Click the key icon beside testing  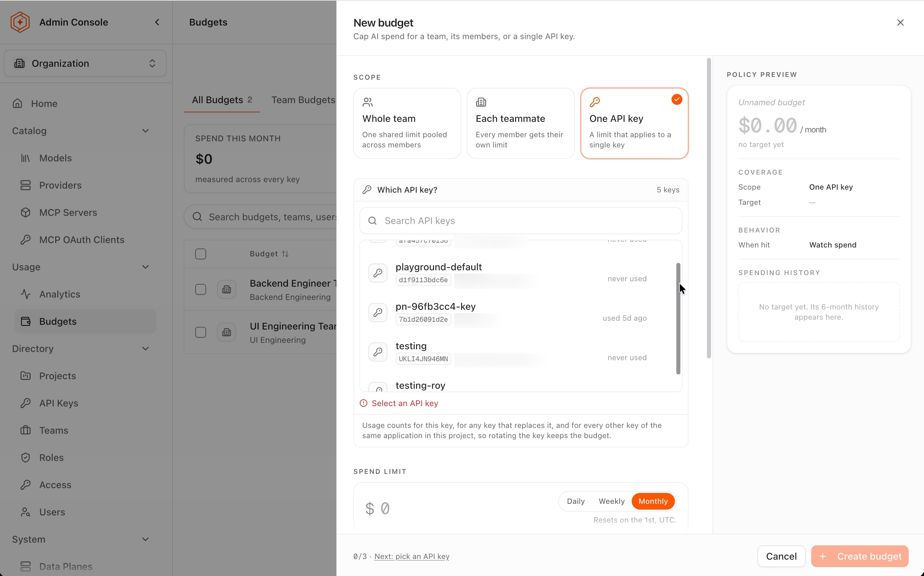point(378,352)
